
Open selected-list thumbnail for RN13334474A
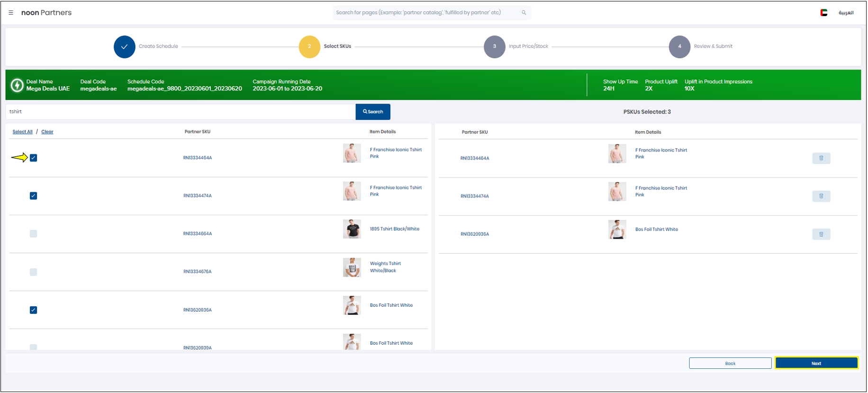617,192
